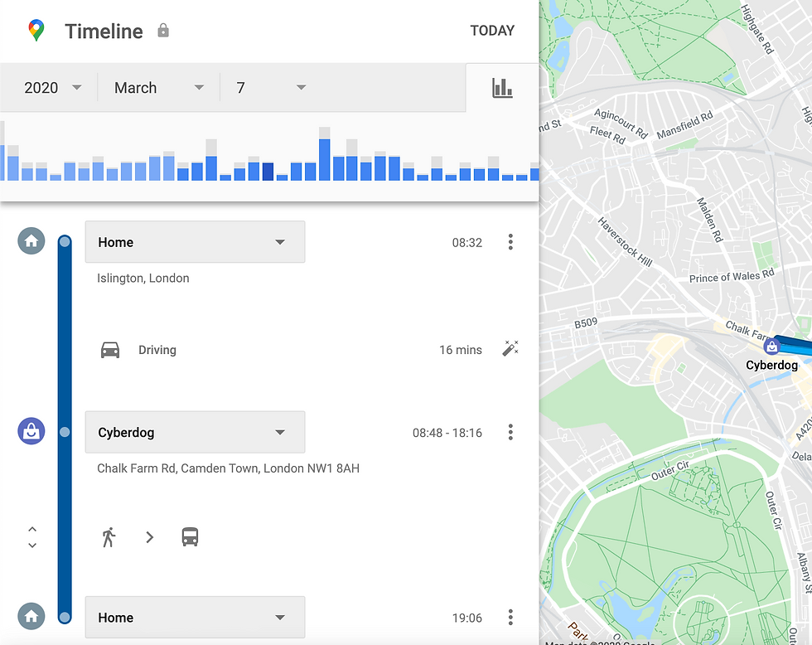Click Haverstock Hill road label on map

click(x=625, y=241)
